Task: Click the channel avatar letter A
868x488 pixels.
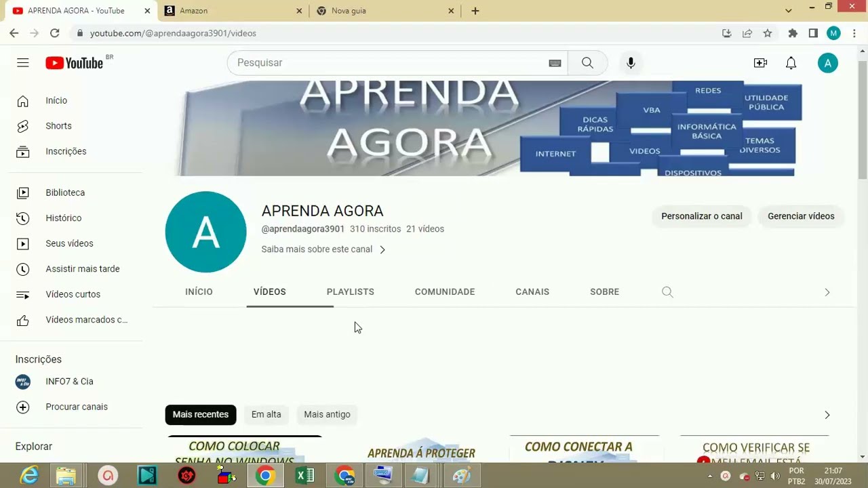Action: click(x=205, y=232)
